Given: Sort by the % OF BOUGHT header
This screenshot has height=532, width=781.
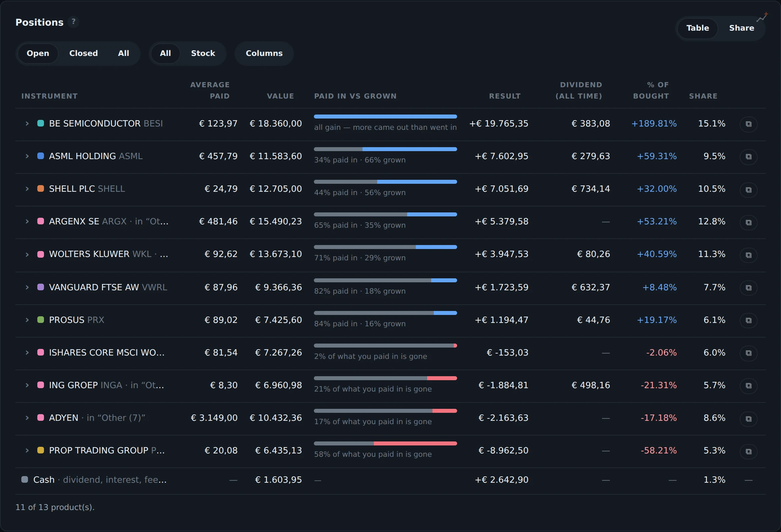Looking at the screenshot, I should [651, 90].
